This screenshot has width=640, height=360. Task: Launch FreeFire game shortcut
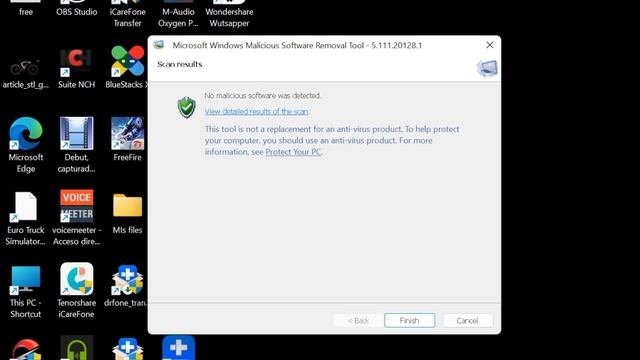pos(127,133)
